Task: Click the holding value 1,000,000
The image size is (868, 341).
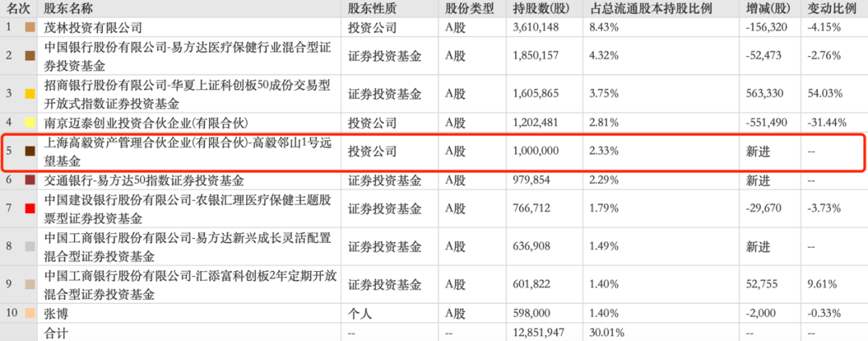Action: click(536, 151)
